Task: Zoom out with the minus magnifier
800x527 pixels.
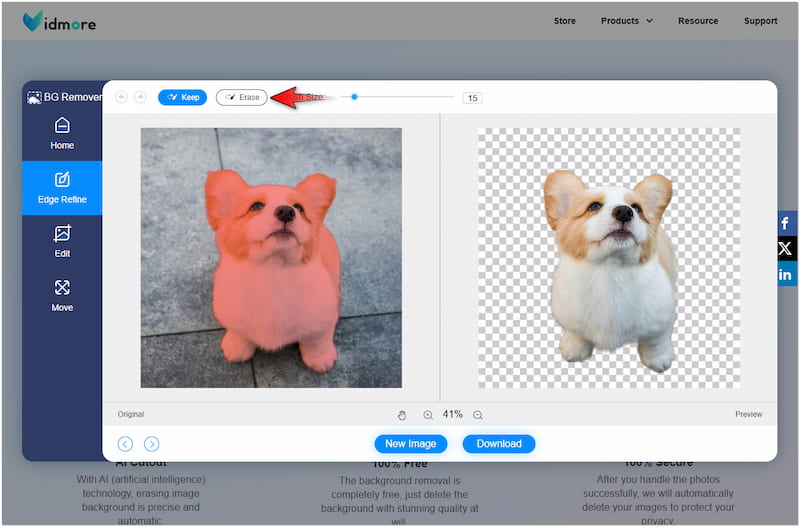Action: [478, 415]
